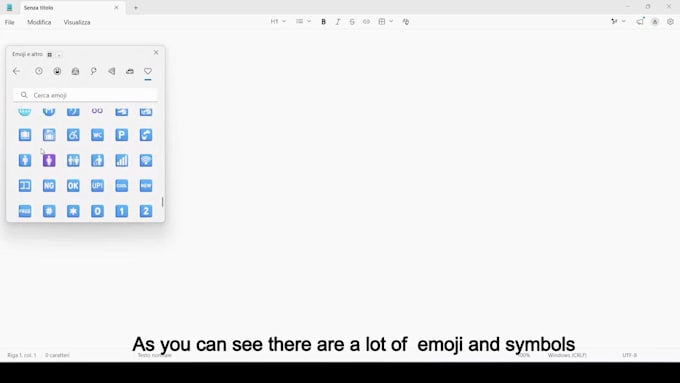The height and width of the screenshot is (383, 680).
Task: Open the table insert dropdown
Action: pyautogui.click(x=386, y=22)
